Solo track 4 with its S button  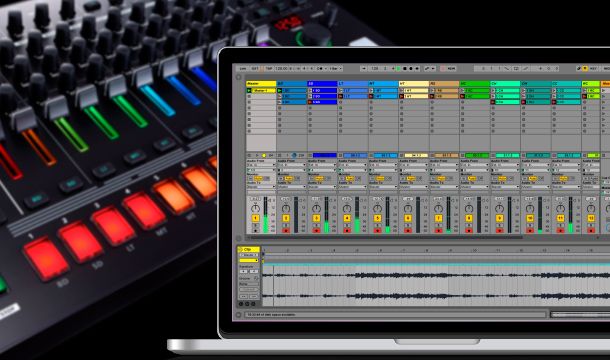pyautogui.click(x=347, y=225)
